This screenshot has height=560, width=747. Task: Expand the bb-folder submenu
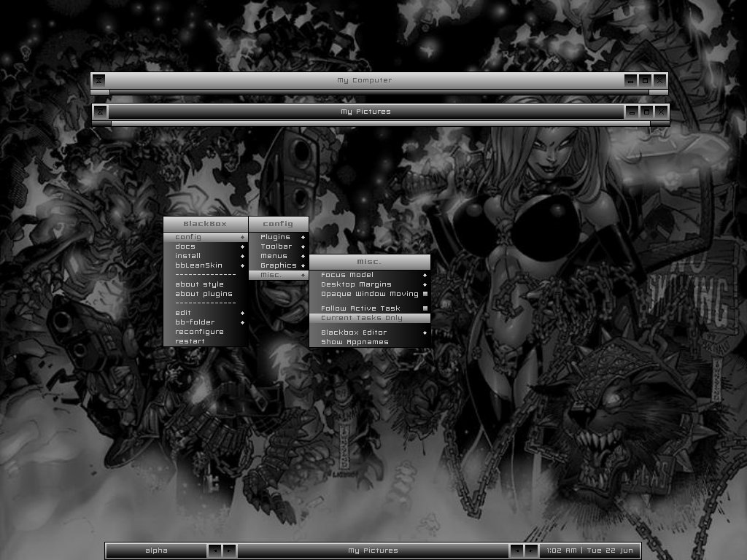tap(206, 322)
